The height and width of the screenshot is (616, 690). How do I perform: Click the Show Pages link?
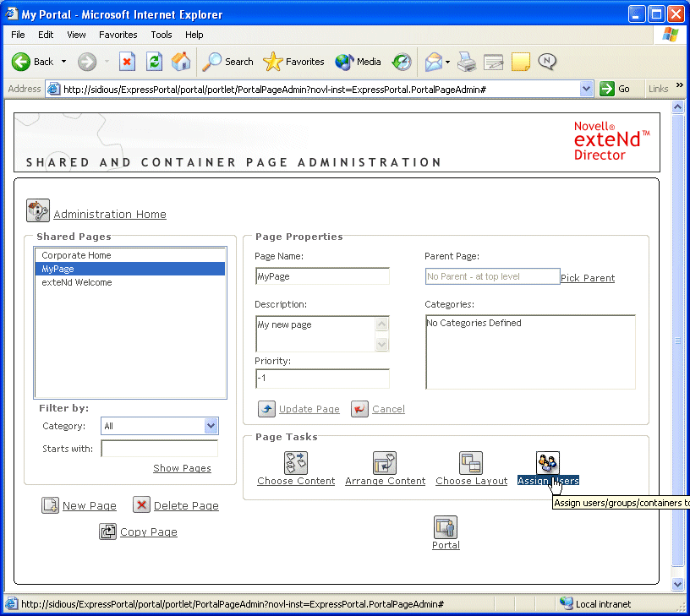(182, 468)
